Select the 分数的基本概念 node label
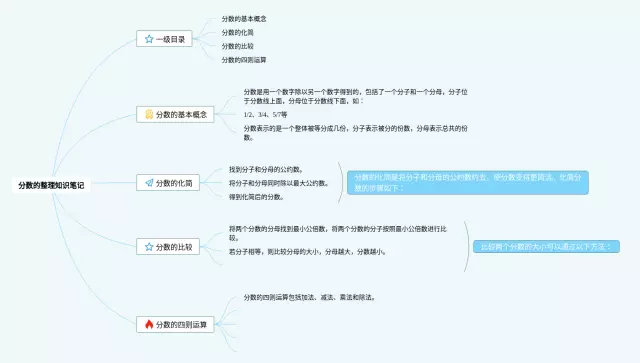Screen dimensions: 640x363 tap(181, 115)
